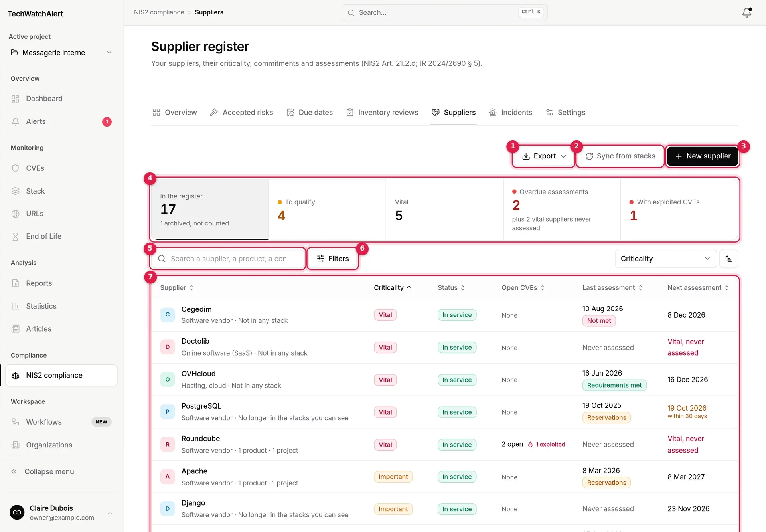The width and height of the screenshot is (766, 532).
Task: Open the notifications bell
Action: tap(747, 12)
